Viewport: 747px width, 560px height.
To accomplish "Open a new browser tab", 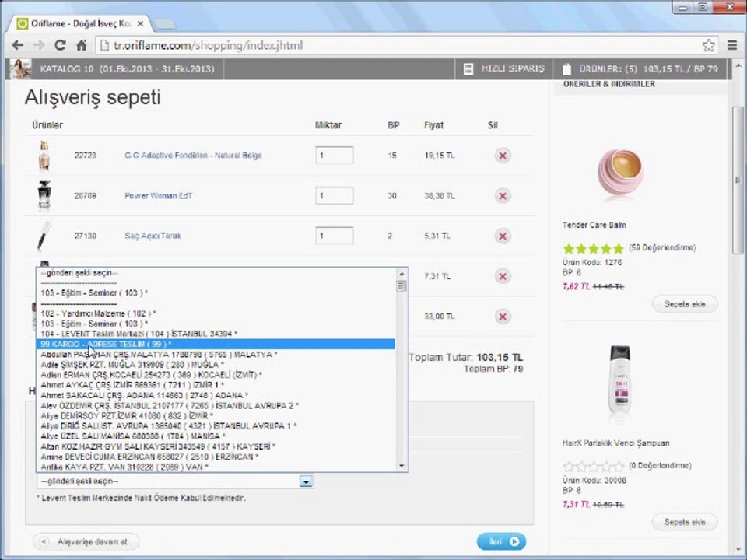I will [x=163, y=23].
